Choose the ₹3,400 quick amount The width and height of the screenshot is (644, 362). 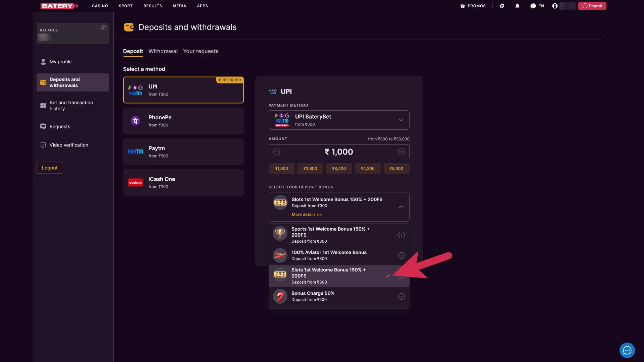(x=339, y=169)
